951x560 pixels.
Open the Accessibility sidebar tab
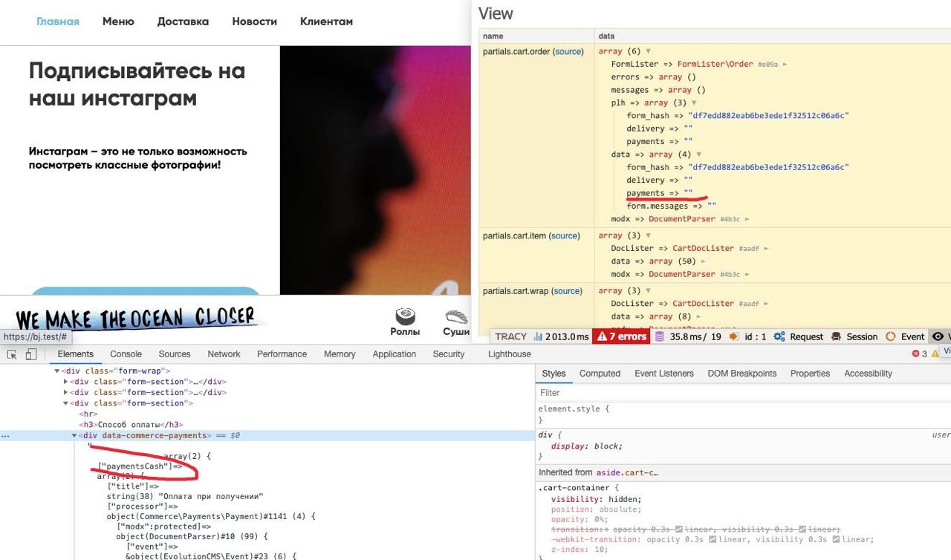point(868,374)
